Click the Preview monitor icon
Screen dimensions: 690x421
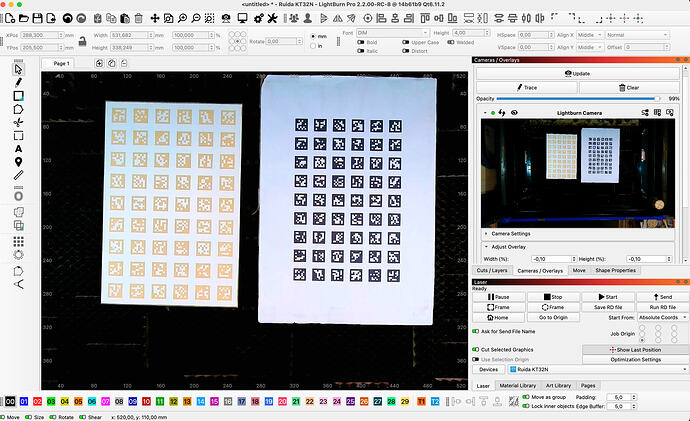click(x=242, y=18)
